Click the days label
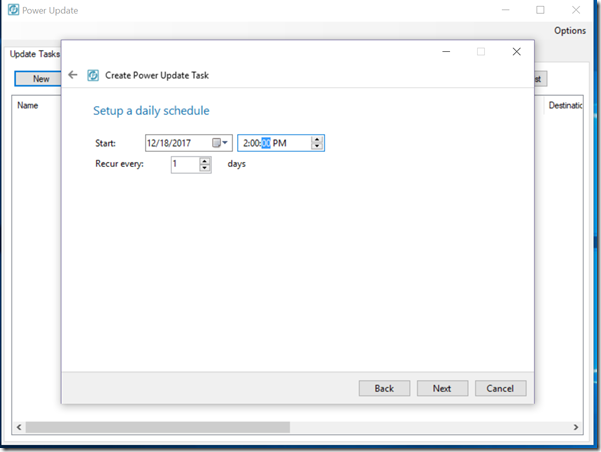 [x=236, y=164]
